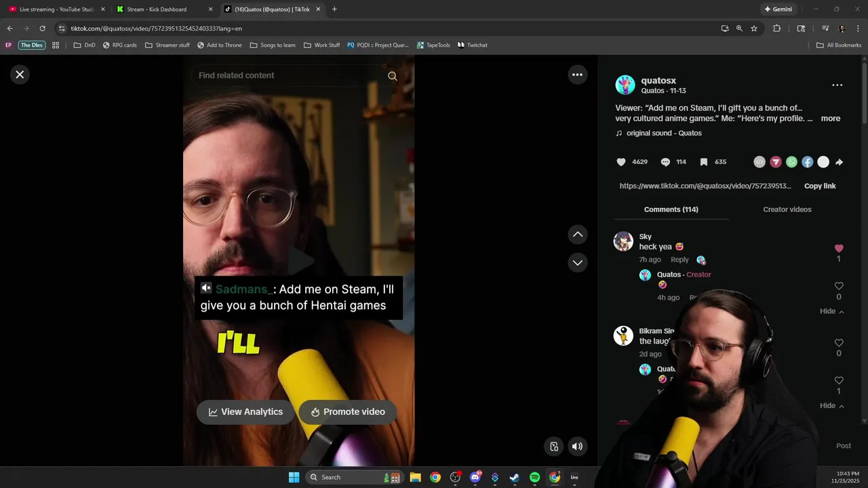
Task: Switch to the Stream - Kick Dashboard tab
Action: (157, 9)
